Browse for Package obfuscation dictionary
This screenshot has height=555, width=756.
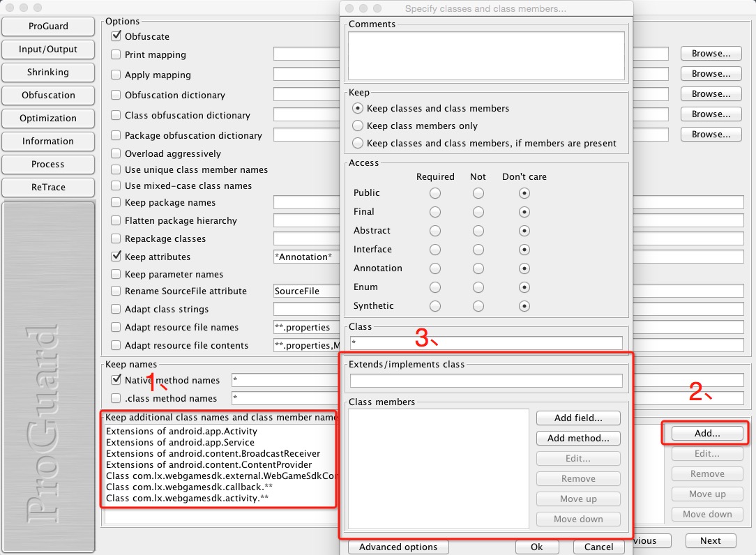pyautogui.click(x=711, y=135)
